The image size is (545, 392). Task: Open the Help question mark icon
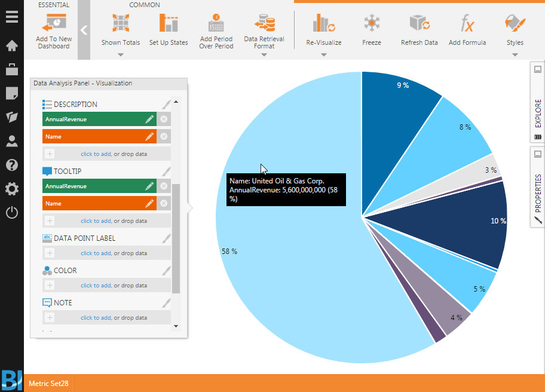(11, 165)
